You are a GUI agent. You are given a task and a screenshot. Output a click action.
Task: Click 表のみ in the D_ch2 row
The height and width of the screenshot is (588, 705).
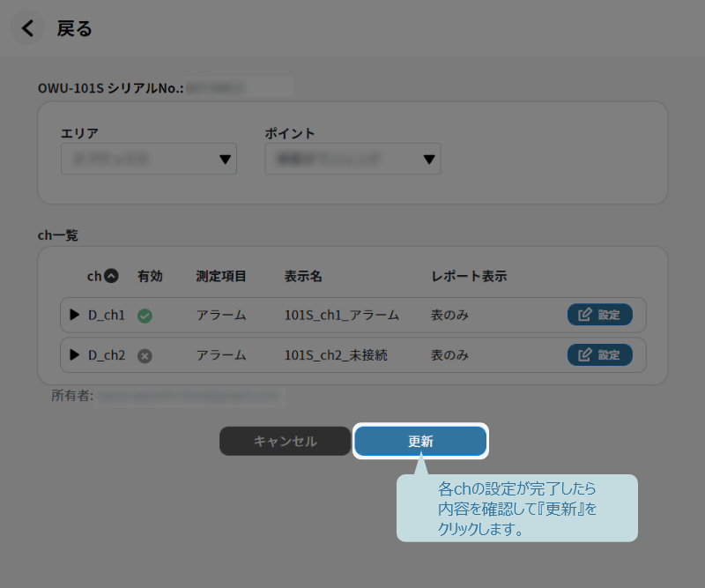tap(449, 355)
